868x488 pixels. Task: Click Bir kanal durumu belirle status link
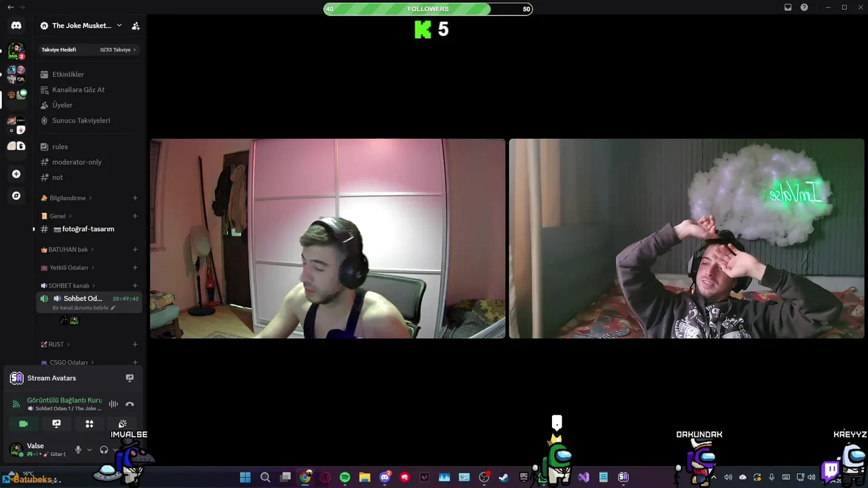coord(84,308)
